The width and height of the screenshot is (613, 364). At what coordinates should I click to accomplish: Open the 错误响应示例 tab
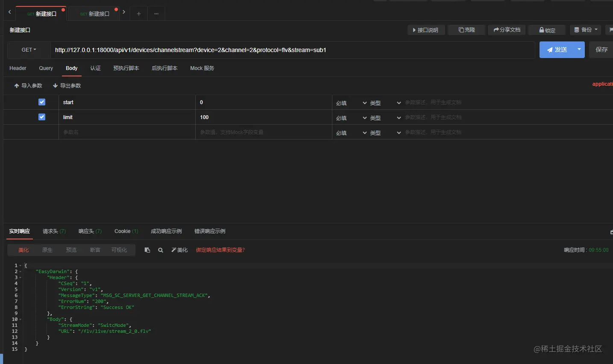click(210, 231)
